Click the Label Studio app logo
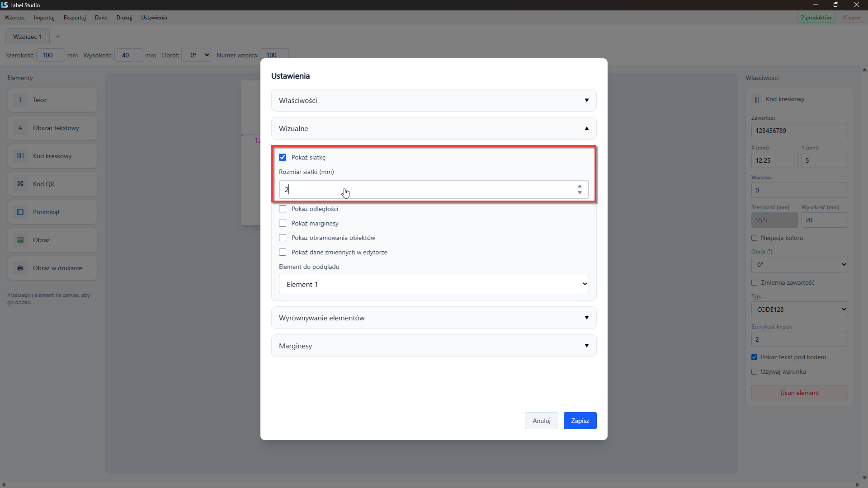The height and width of the screenshot is (488, 868). [x=5, y=5]
